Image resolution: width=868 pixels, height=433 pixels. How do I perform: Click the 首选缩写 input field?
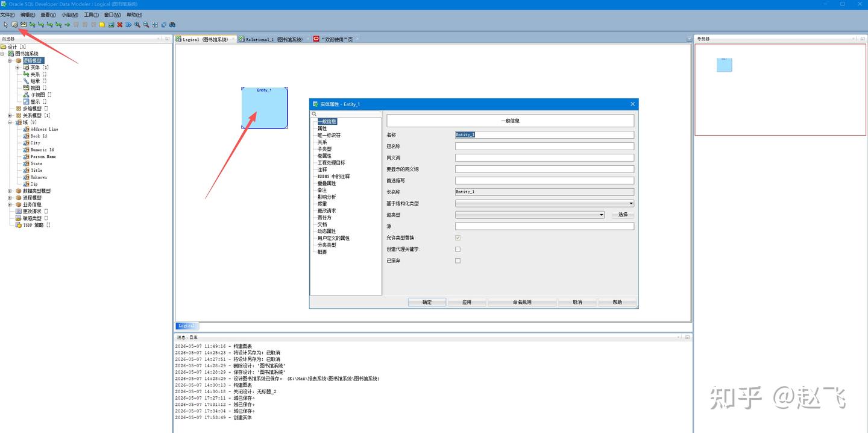544,180
